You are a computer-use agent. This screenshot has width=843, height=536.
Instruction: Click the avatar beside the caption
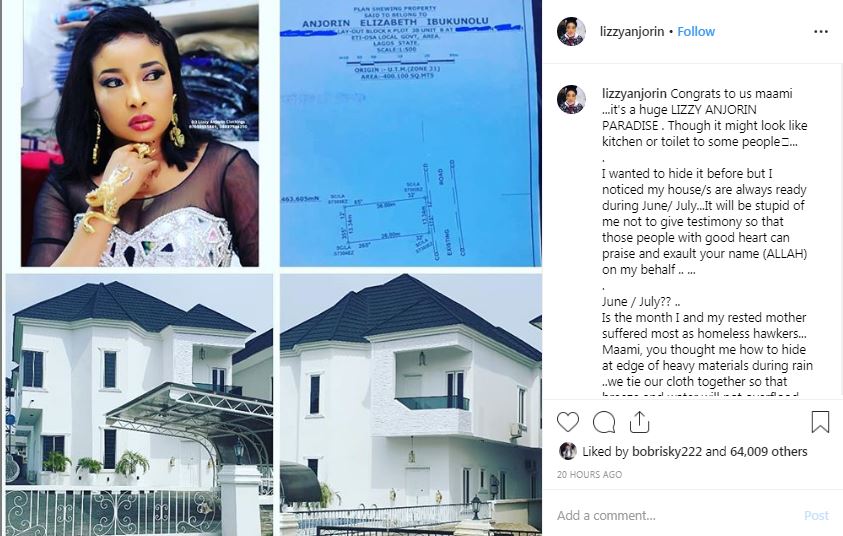571,99
